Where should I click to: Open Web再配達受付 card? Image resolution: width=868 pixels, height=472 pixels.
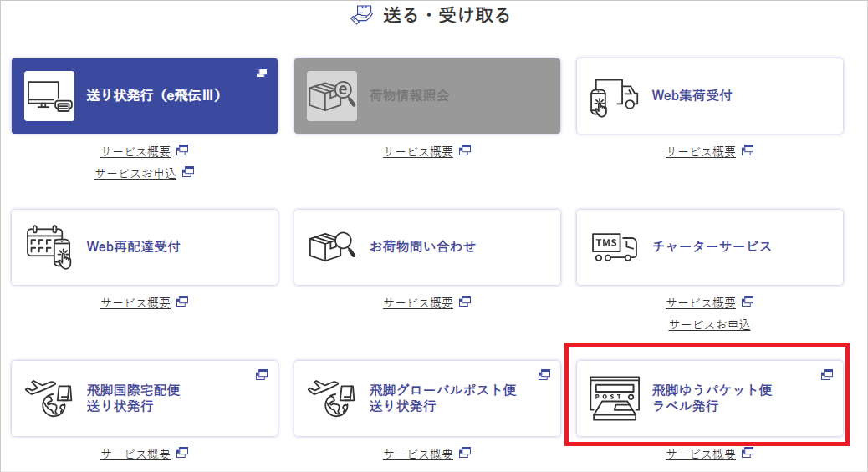(x=145, y=247)
